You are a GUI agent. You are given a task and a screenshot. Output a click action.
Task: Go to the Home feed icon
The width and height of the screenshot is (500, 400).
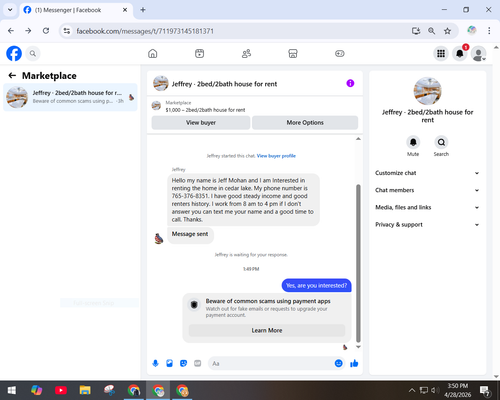pos(153,53)
